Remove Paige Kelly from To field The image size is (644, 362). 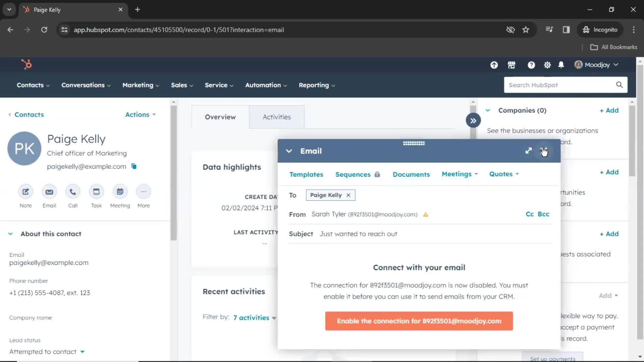coord(348,195)
